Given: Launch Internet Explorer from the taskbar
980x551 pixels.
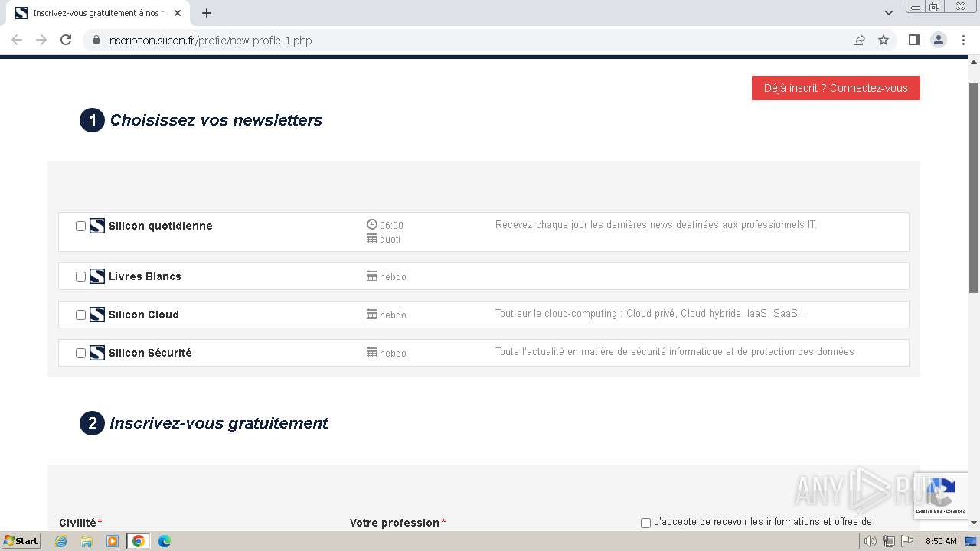Looking at the screenshot, I should (x=61, y=541).
